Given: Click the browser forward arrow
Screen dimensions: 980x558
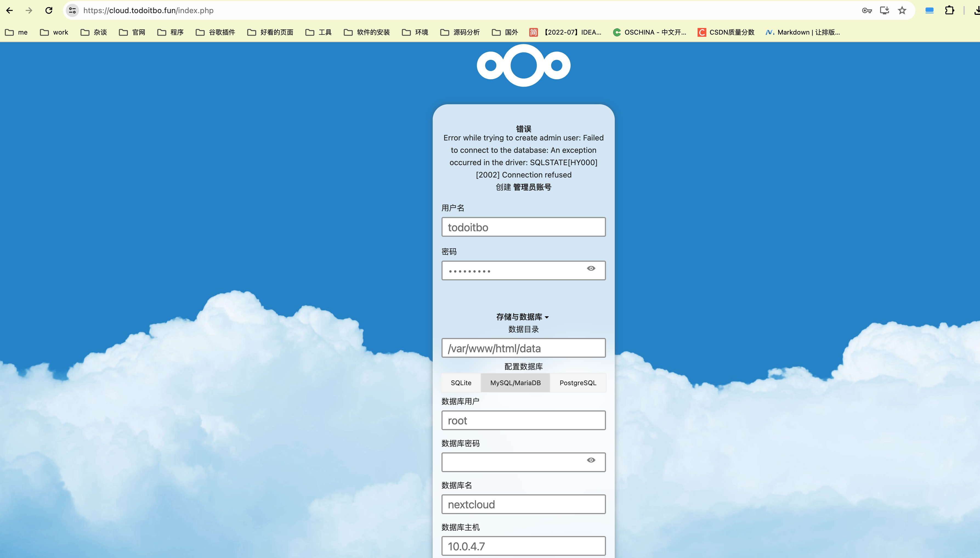Looking at the screenshot, I should (29, 10).
